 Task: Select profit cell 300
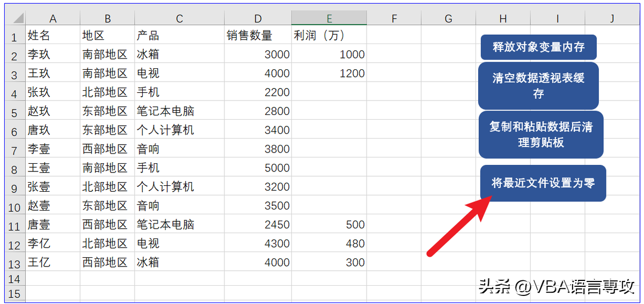tap(330, 263)
